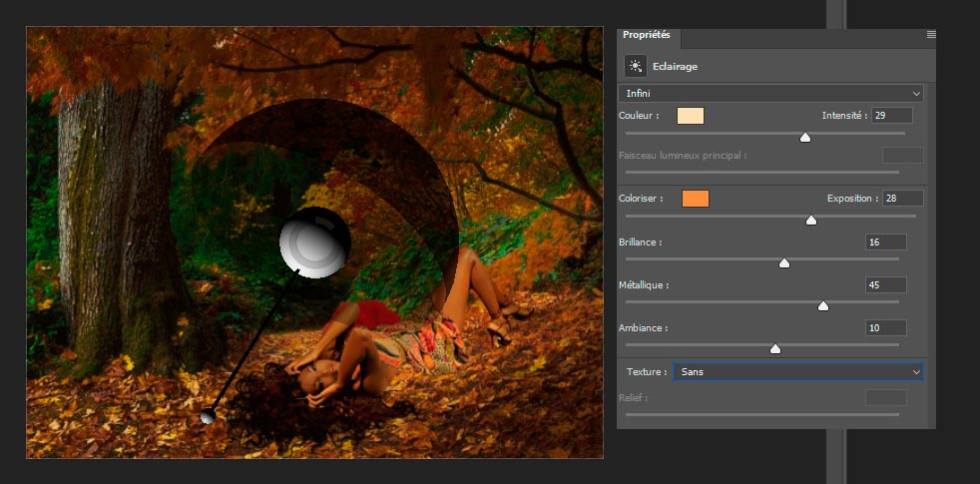Open the Propriétés panel menu icon
Image resolution: width=980 pixels, height=484 pixels.
point(930,35)
